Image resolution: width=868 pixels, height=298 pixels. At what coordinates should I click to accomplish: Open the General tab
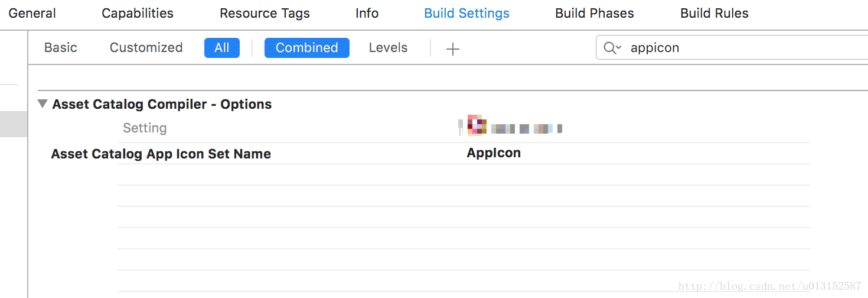(32, 13)
